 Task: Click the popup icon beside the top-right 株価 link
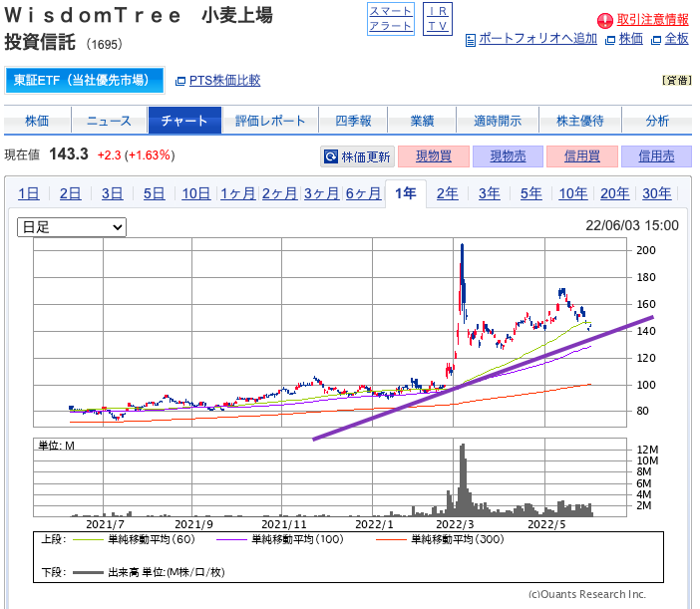click(610, 40)
